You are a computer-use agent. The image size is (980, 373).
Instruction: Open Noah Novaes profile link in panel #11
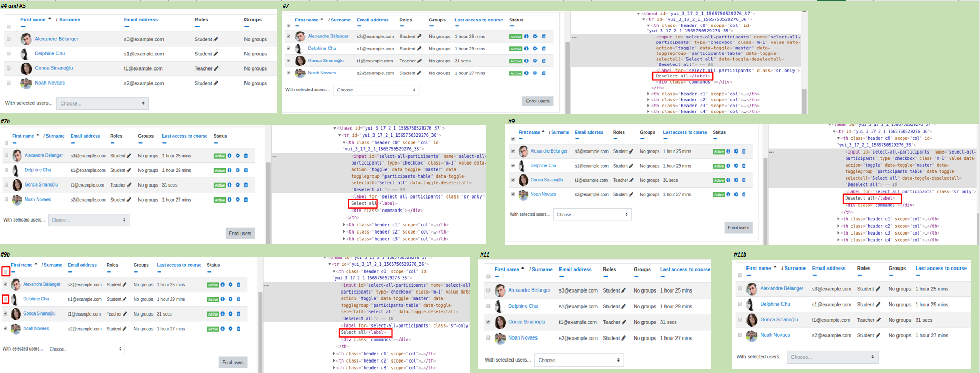click(523, 338)
